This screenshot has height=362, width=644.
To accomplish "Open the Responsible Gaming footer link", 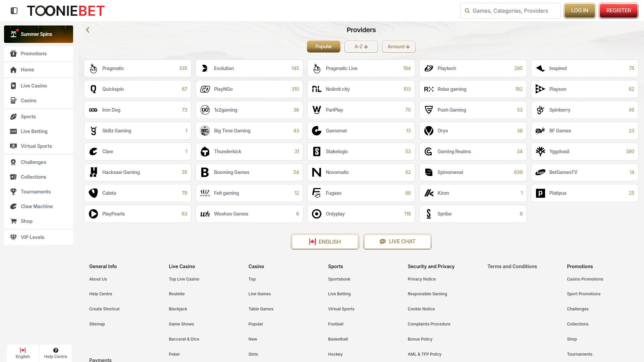I will 427,294.
